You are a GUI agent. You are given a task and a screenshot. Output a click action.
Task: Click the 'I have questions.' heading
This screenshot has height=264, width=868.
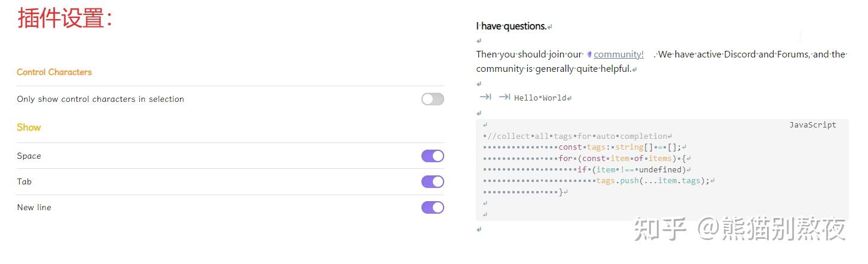pos(511,26)
